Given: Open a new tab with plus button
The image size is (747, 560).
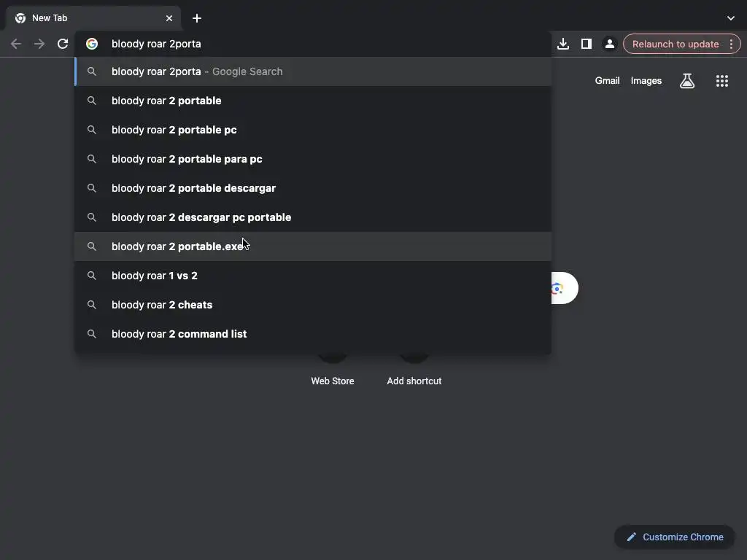Looking at the screenshot, I should pos(197,18).
